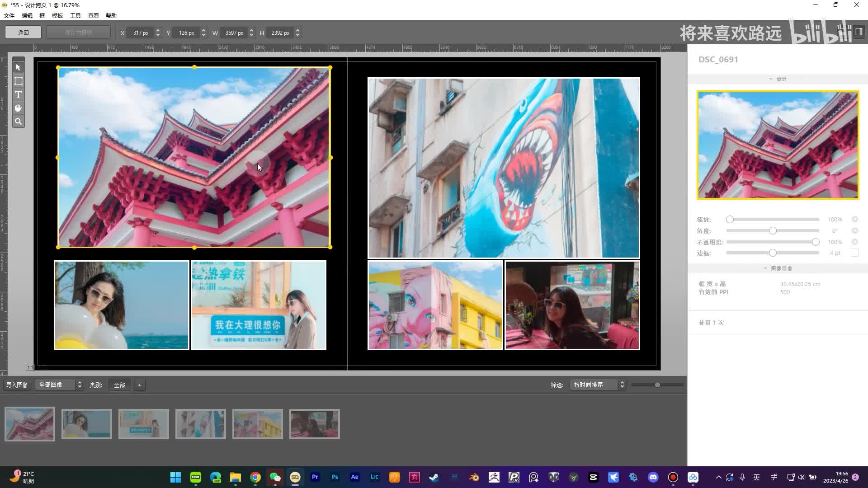Toggle the side panel icon at top right
Screen dimensions: 868x488
(x=859, y=32)
